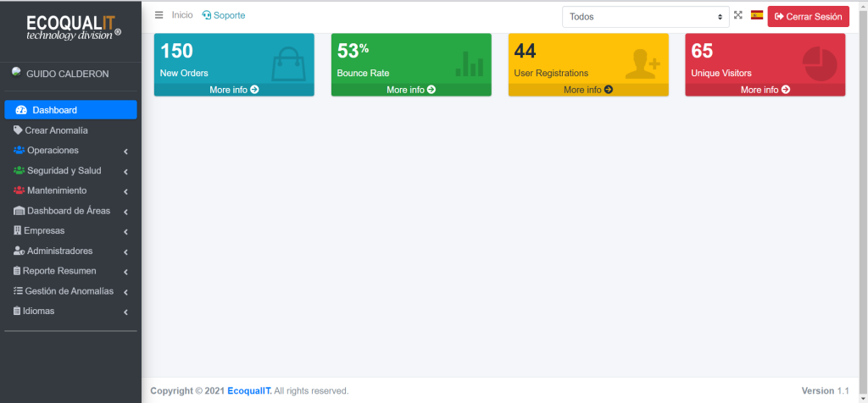Click the fullscreen expand icon
The height and width of the screenshot is (403, 868).
(737, 15)
